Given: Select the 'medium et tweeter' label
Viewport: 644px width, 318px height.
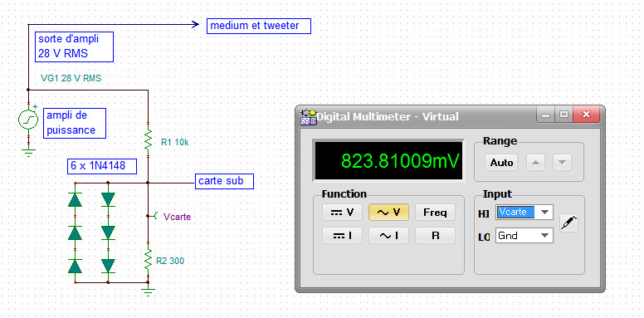Looking at the screenshot, I should pos(259,26).
